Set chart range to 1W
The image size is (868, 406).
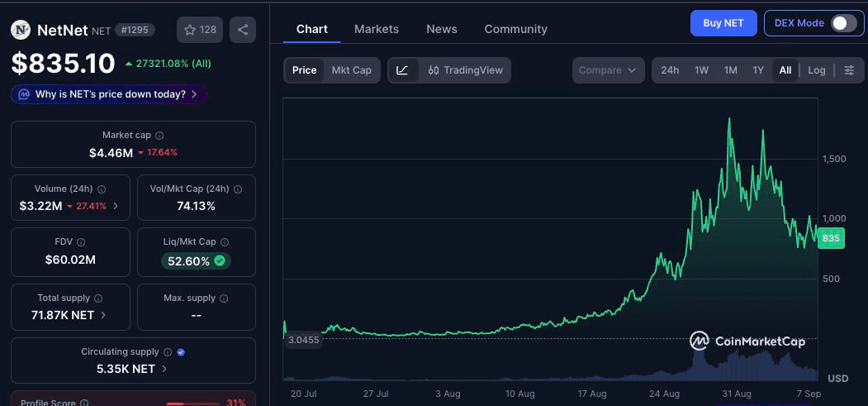[x=701, y=70]
